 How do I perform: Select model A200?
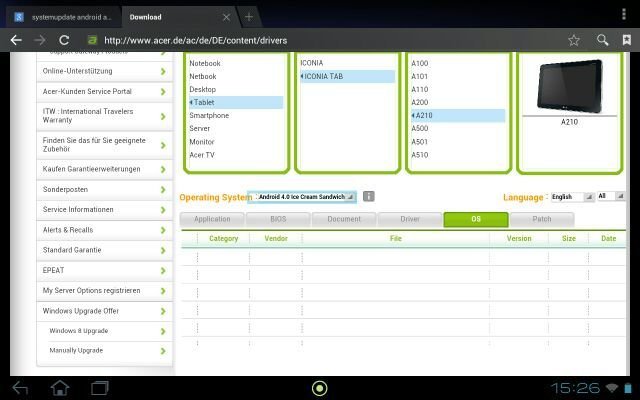(x=420, y=102)
